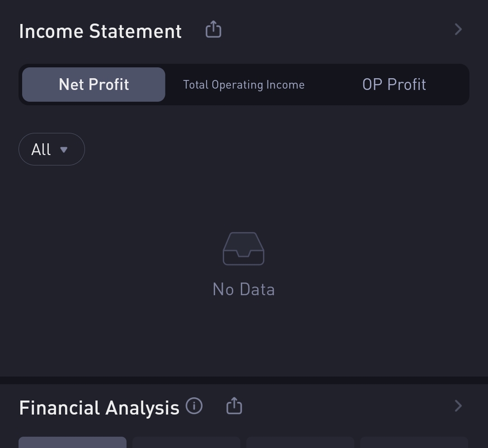Open Income Statement details via right chevron
The image size is (488, 448).
pyautogui.click(x=458, y=29)
